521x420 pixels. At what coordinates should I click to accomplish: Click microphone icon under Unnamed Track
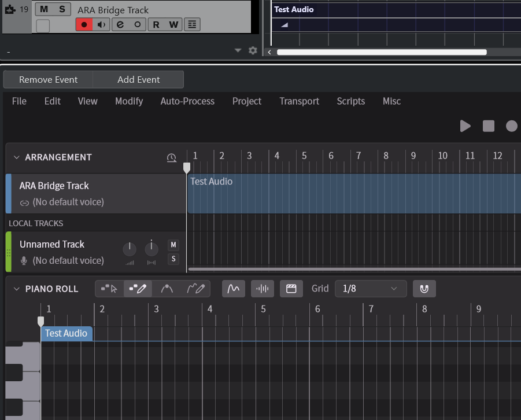click(24, 261)
